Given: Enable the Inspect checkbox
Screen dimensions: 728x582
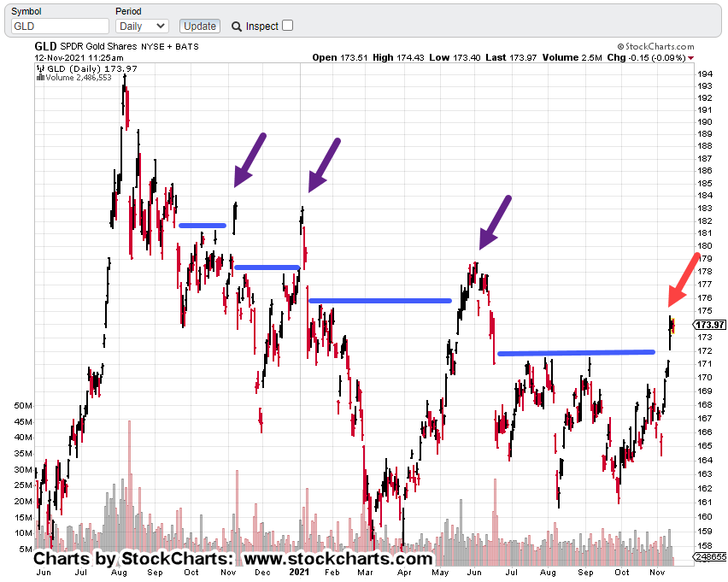Looking at the screenshot, I should click(x=287, y=26).
